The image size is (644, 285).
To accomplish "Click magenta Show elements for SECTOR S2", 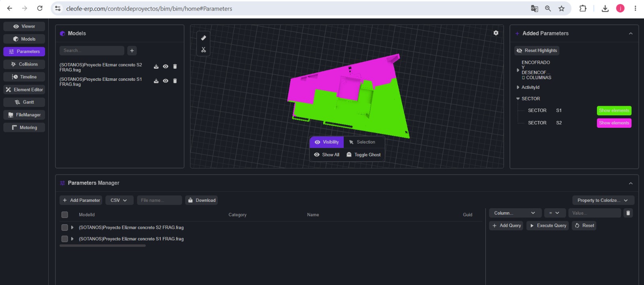I will pos(614,123).
